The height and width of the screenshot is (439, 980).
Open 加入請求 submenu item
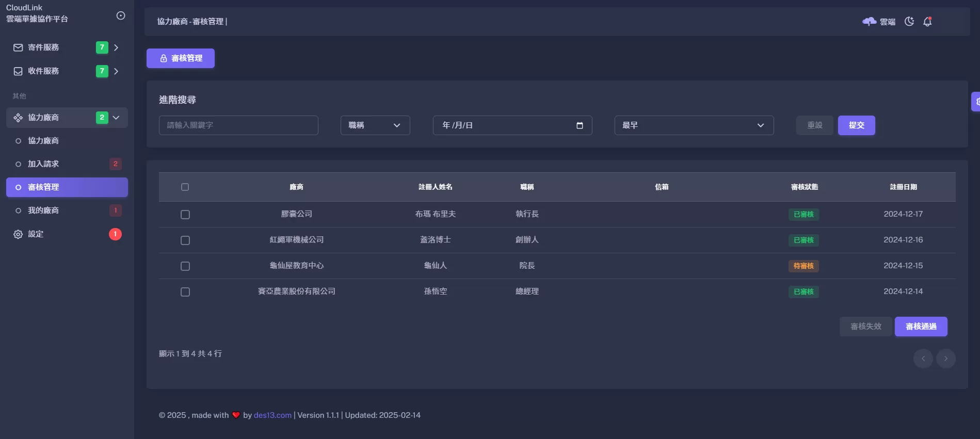67,164
